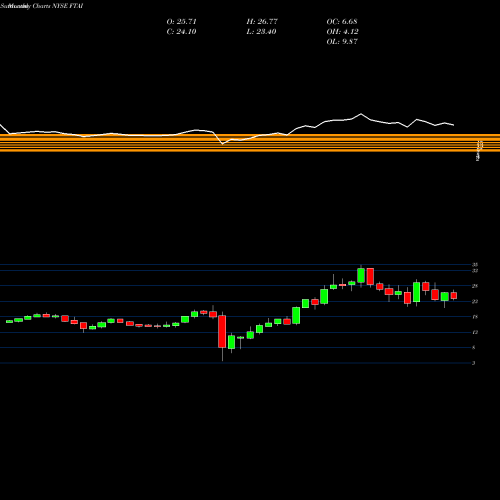
Task: Select the open value 'O: 25.71'
Action: (181, 22)
